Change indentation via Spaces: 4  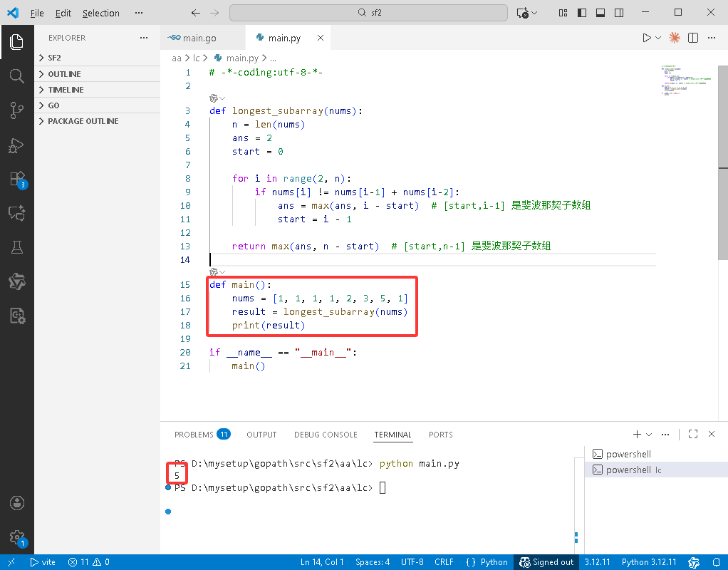point(373,562)
